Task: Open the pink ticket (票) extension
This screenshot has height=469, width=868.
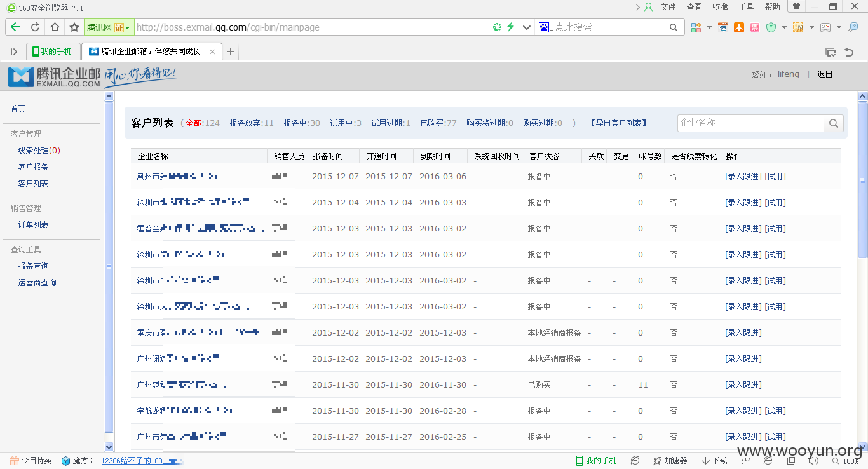Action: pyautogui.click(x=754, y=27)
